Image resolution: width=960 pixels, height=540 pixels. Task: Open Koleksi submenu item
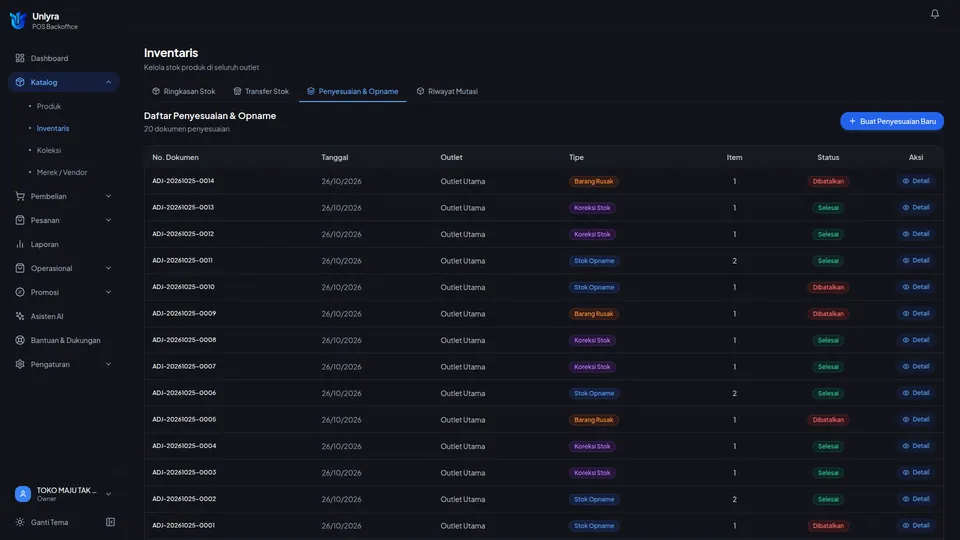click(48, 151)
